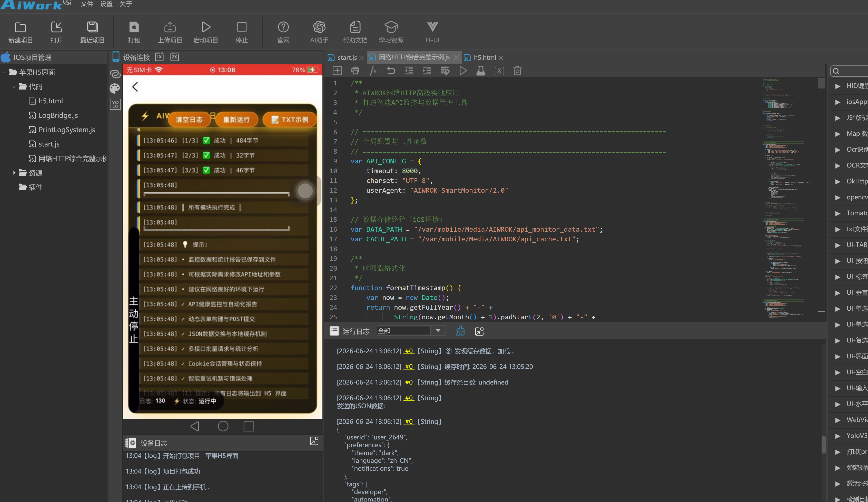868x502 pixels.
Task: Pop out the 运行日志 panel
Action: (x=479, y=331)
